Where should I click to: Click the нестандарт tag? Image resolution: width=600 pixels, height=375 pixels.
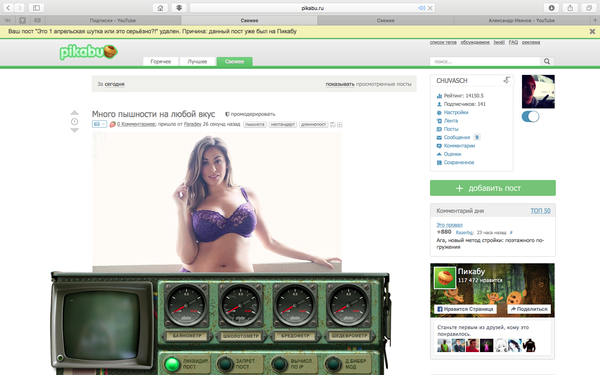(283, 124)
